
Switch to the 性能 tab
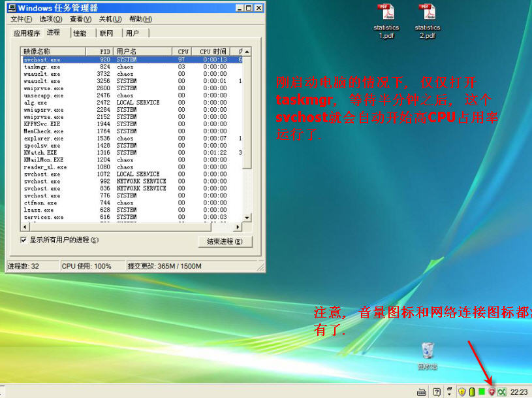pyautogui.click(x=80, y=33)
